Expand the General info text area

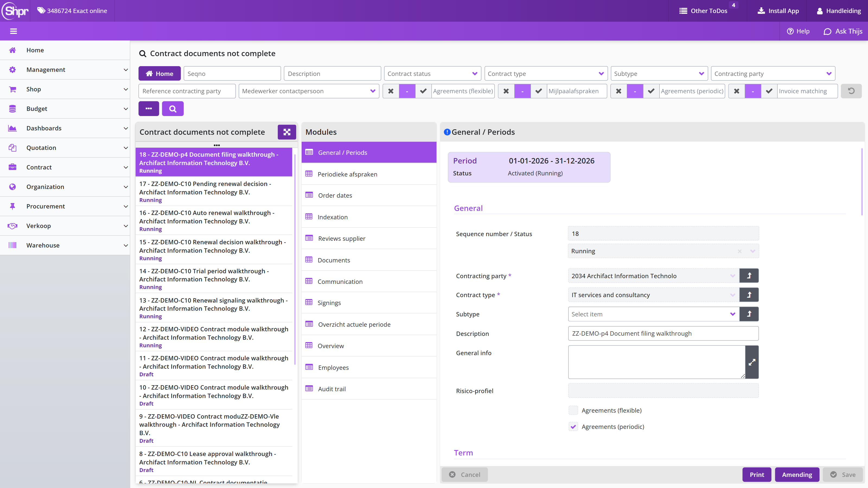(x=752, y=362)
